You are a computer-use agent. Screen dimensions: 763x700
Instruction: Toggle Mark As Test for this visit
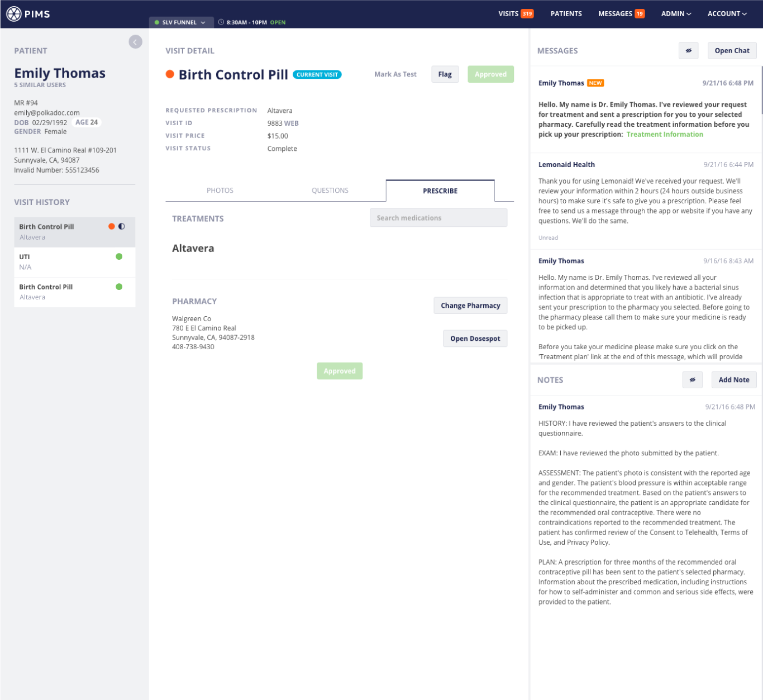pos(395,74)
